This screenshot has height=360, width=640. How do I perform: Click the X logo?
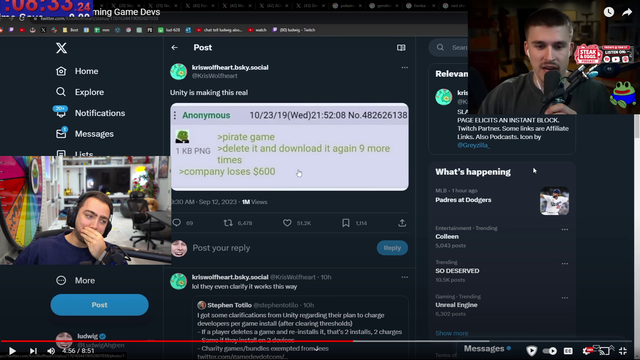61,48
